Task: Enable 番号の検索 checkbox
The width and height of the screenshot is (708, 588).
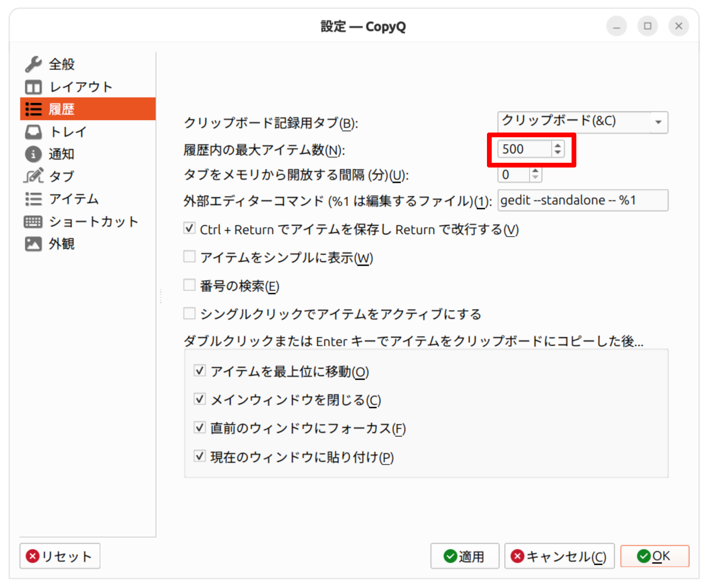Action: pos(189,285)
